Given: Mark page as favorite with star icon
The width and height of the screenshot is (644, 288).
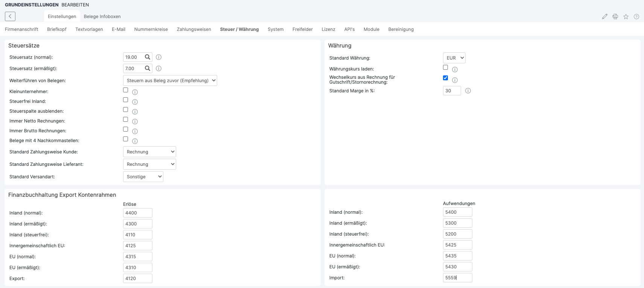Looking at the screenshot, I should (626, 17).
